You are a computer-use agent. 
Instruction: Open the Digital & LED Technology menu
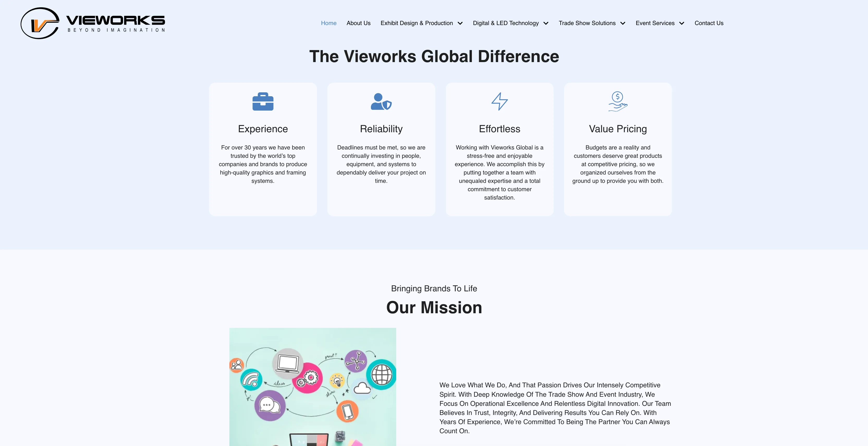[506, 23]
